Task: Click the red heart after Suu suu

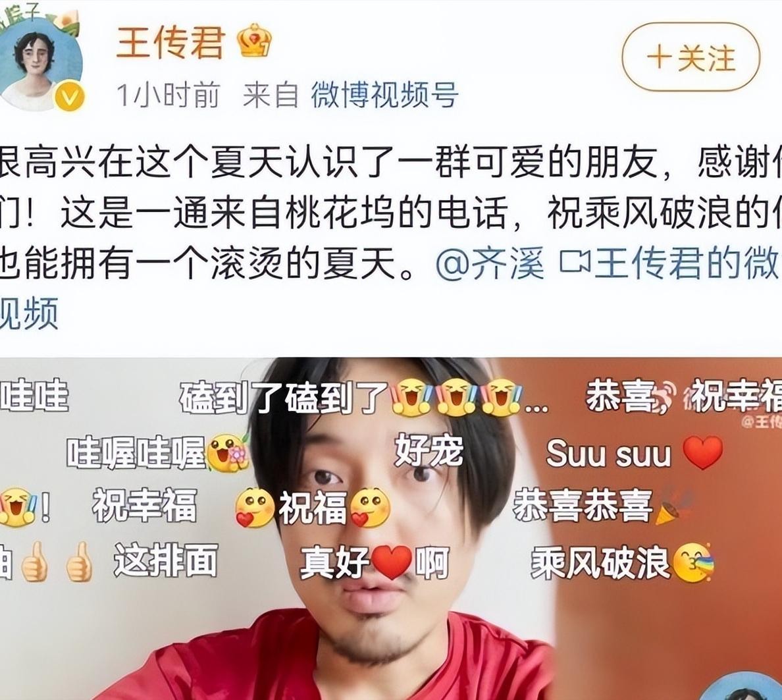Action: pos(702,452)
